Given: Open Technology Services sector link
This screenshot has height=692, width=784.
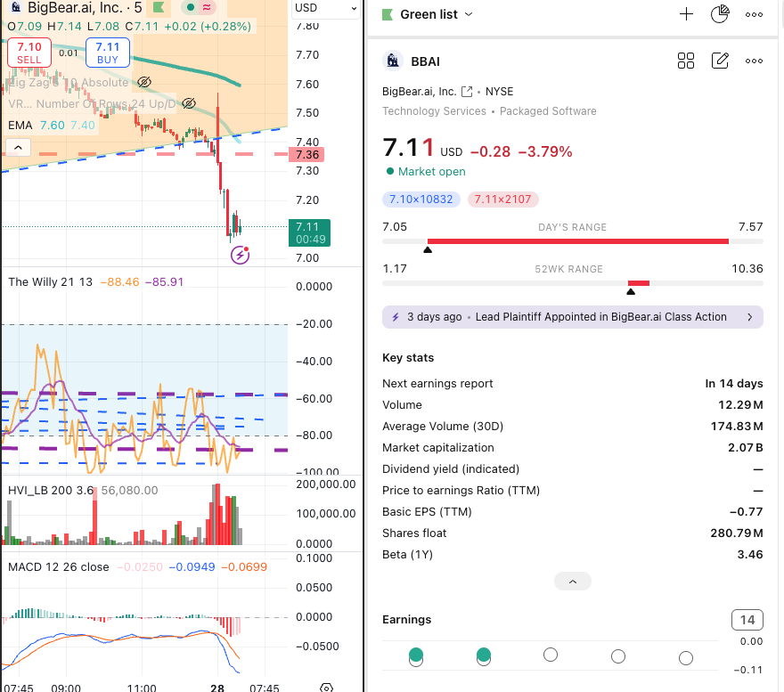Looking at the screenshot, I should pyautogui.click(x=434, y=111).
